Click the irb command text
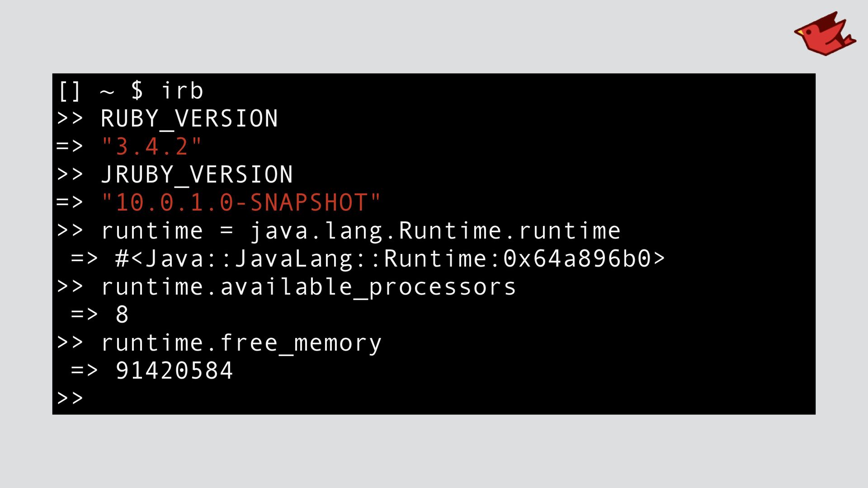This screenshot has width=868, height=488. 182,90
